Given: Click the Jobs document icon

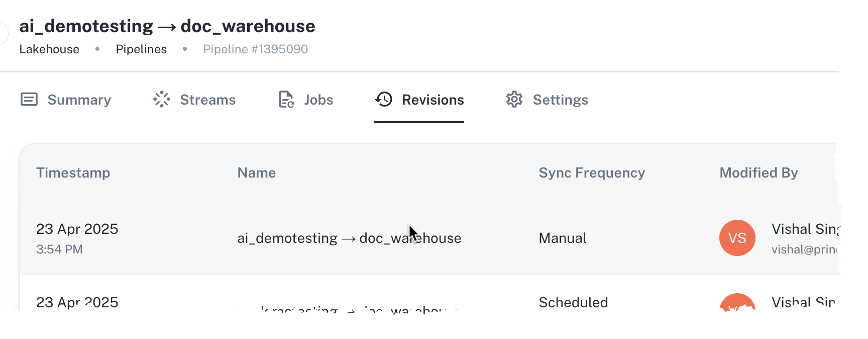Looking at the screenshot, I should click(286, 100).
